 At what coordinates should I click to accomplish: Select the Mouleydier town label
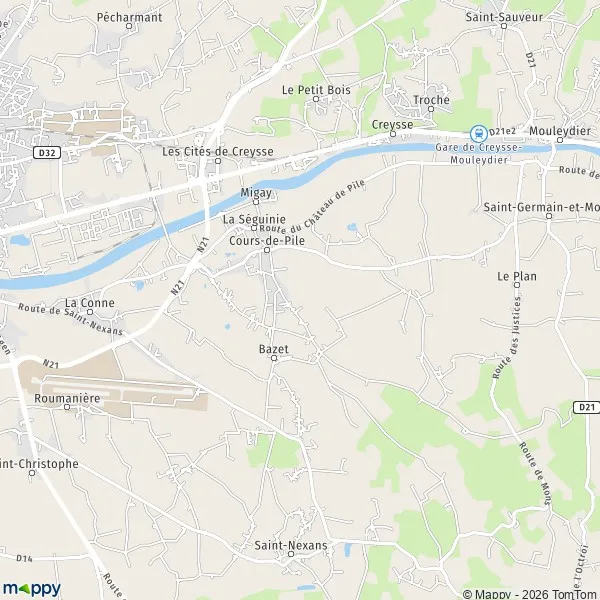(560, 131)
